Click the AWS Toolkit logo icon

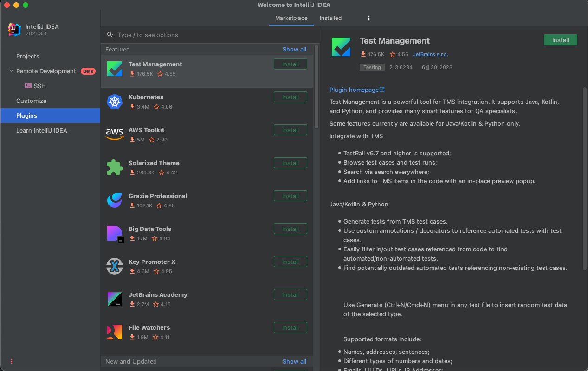coord(115,134)
